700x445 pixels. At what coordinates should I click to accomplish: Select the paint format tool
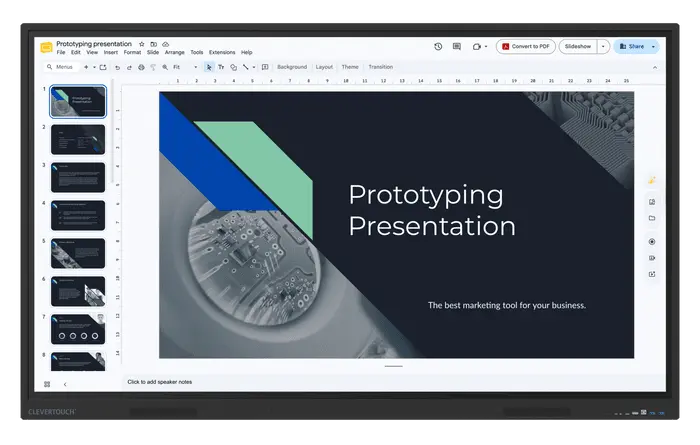(153, 67)
